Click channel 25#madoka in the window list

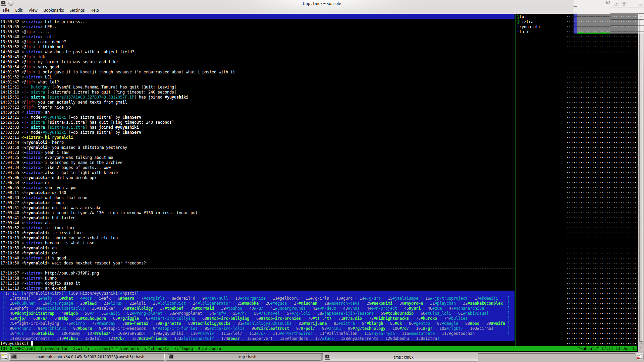[248, 303]
